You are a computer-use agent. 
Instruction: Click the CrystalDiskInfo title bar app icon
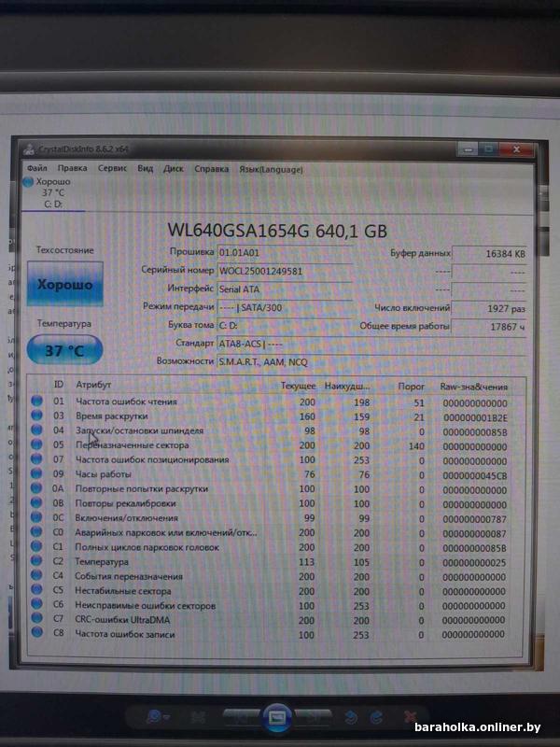30,148
